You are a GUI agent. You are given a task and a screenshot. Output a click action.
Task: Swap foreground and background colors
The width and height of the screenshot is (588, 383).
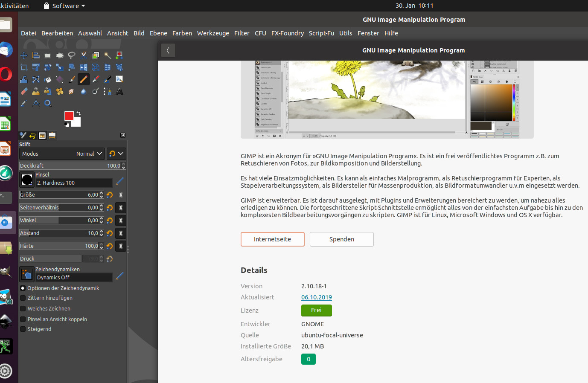coord(79,113)
